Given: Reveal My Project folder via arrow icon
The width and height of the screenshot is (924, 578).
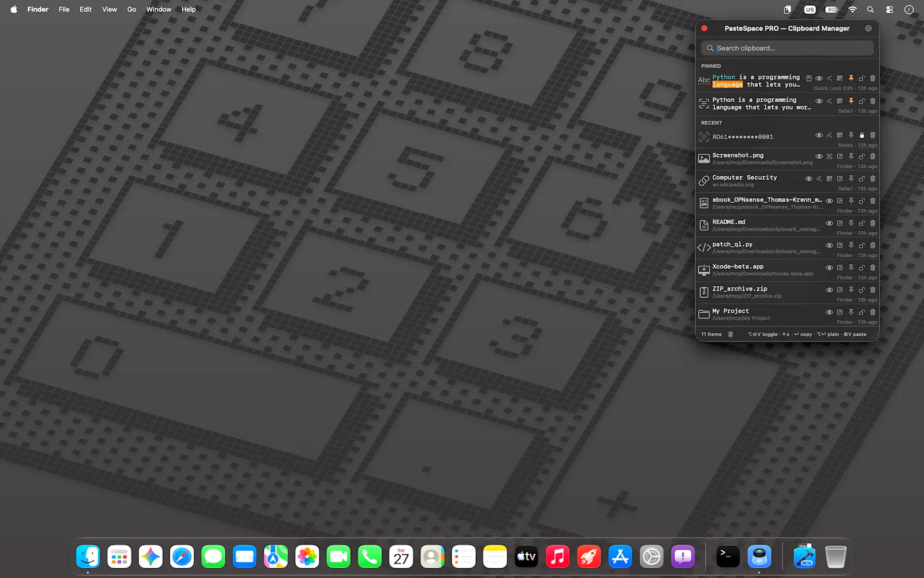Looking at the screenshot, I should click(840, 312).
